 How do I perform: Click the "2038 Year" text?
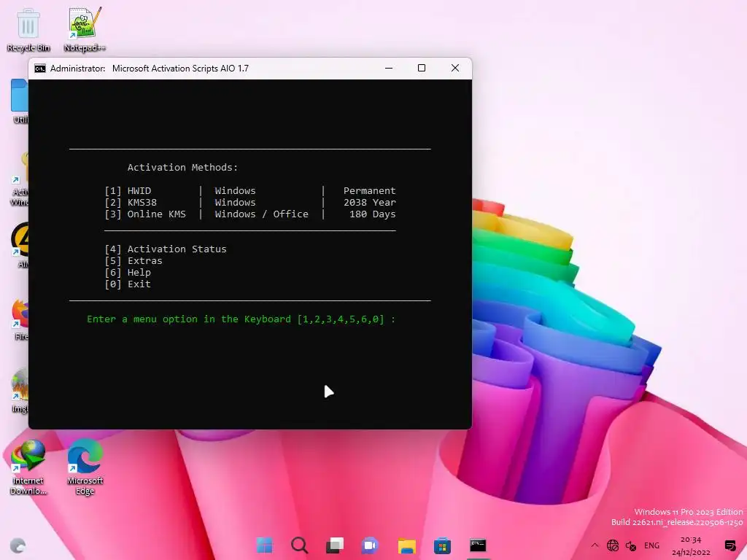(x=370, y=203)
